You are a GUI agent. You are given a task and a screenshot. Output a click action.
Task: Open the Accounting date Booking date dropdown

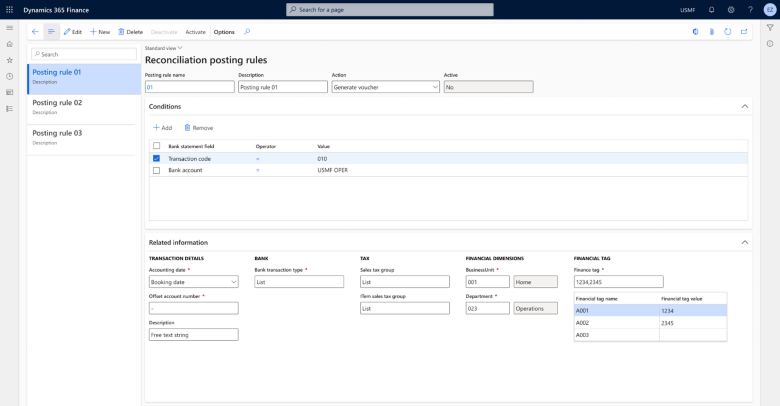pyautogui.click(x=194, y=282)
